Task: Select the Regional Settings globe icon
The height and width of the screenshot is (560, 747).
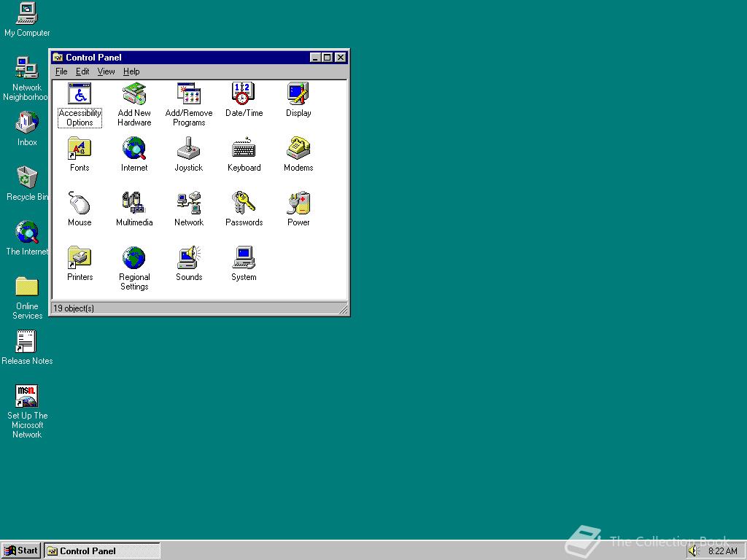Action: (x=134, y=258)
